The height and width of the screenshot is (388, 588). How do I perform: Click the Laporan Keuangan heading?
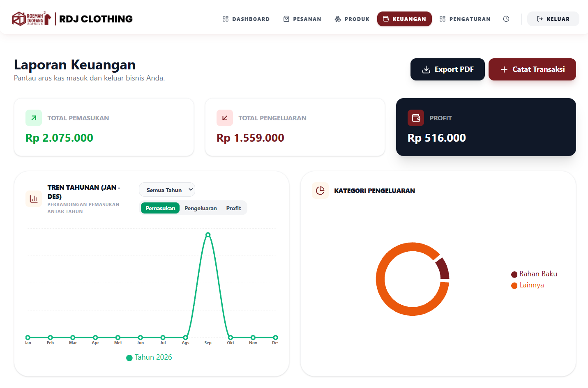pos(75,65)
